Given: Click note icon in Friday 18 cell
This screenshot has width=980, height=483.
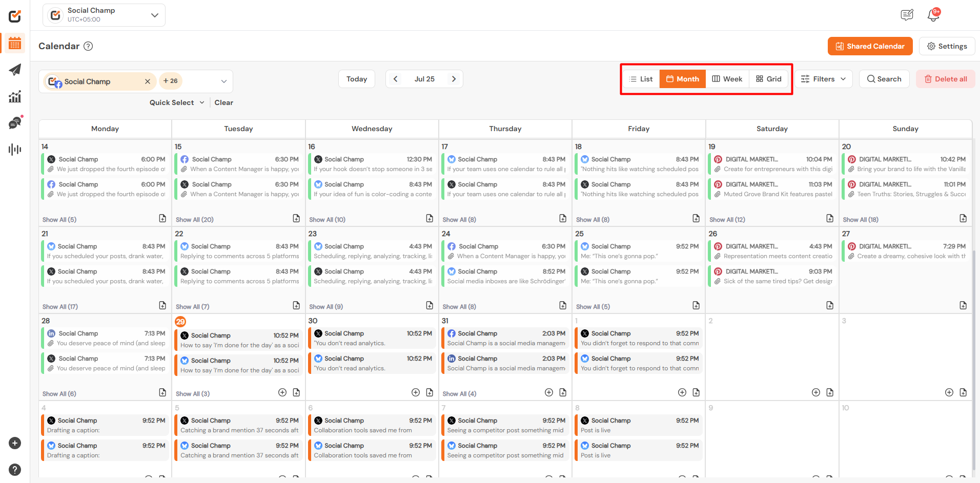Looking at the screenshot, I should (x=696, y=219).
